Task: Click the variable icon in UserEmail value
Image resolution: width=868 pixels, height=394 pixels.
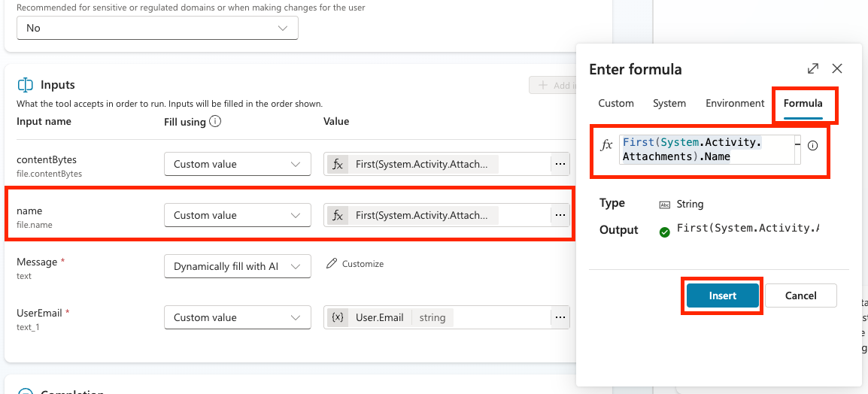Action: (338, 317)
